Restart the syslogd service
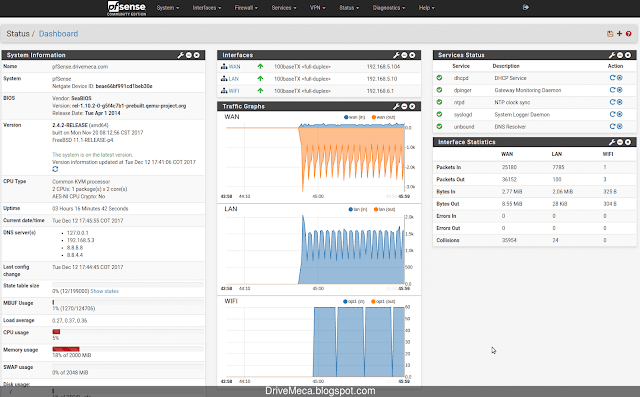 [x=612, y=114]
